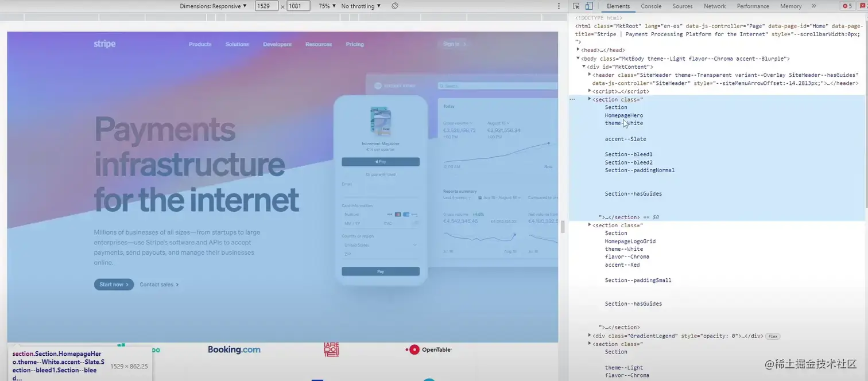Open the 75% zoom dropdown
This screenshot has width=868, height=381.
[327, 6]
